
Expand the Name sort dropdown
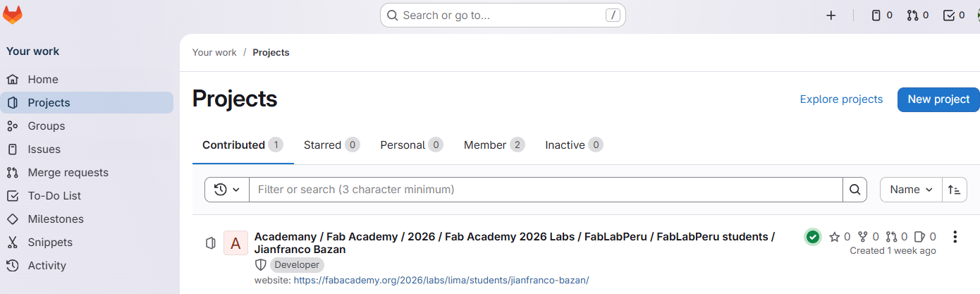pos(911,190)
